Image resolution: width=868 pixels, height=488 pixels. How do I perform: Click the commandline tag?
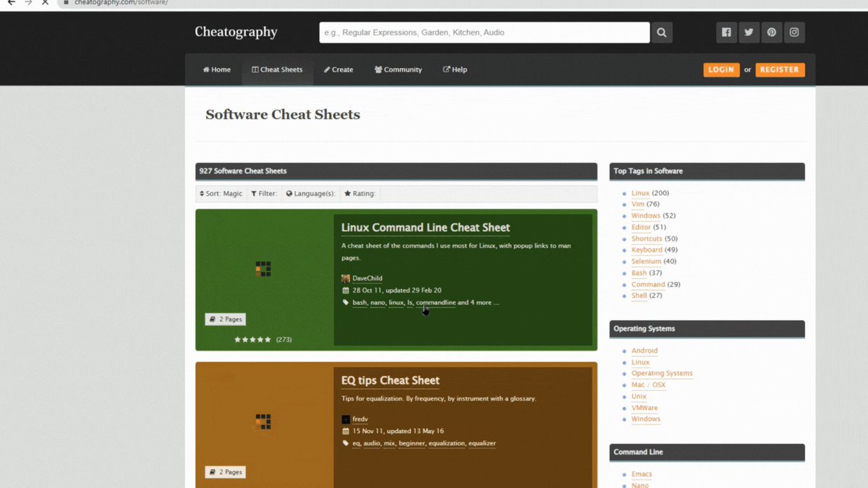(435, 303)
